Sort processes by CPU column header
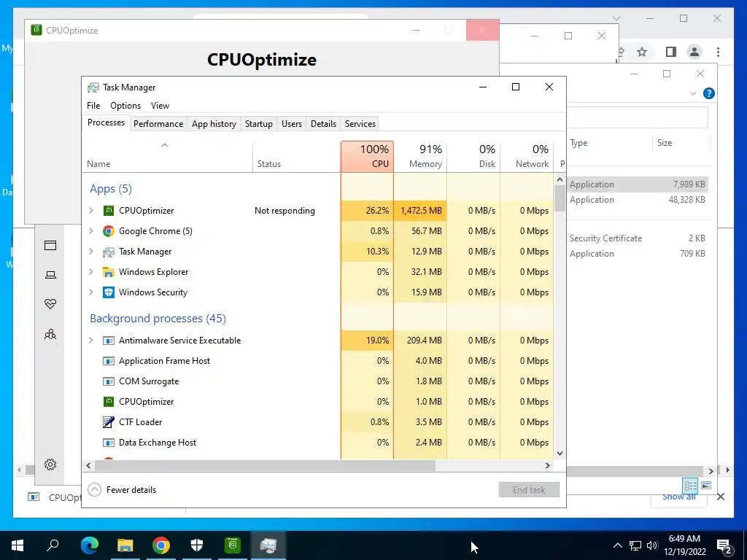Image resolution: width=747 pixels, height=560 pixels. coord(368,157)
